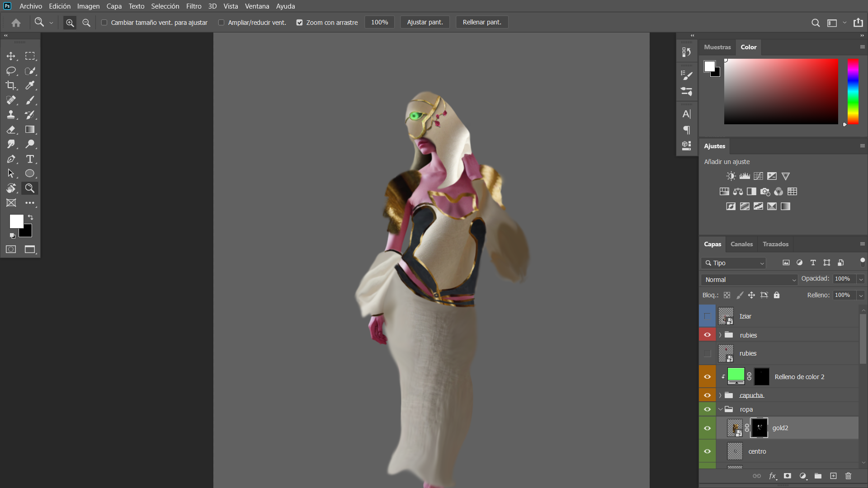The width and height of the screenshot is (868, 488).
Task: Click the zoom in magnifier option
Action: tap(70, 23)
